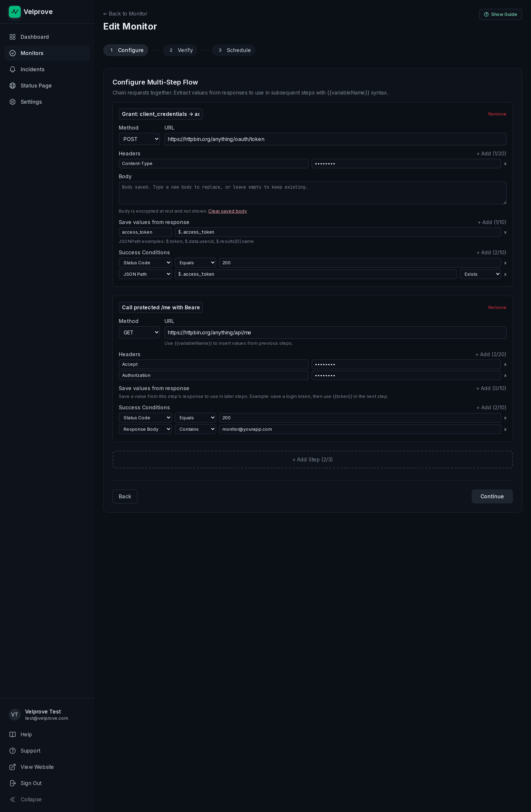Screen dimensions: 531x812
Task: Edit the JSON Path condition $.access_token field
Action: (x=316, y=274)
